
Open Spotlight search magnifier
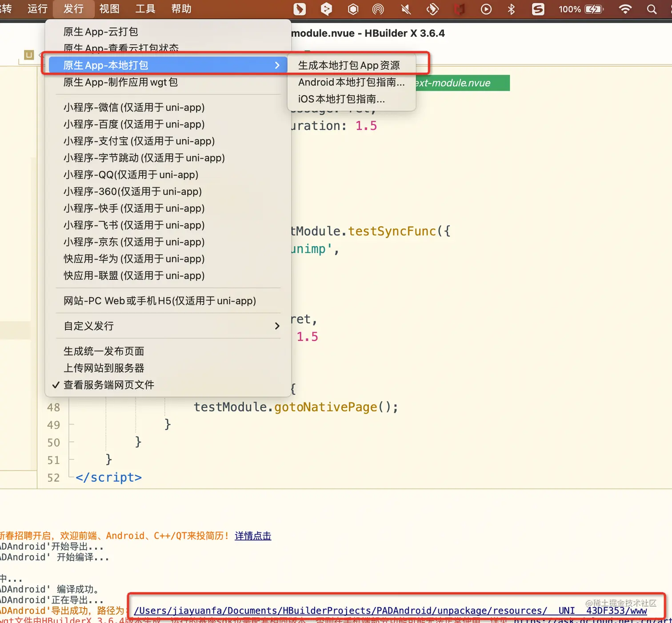pos(652,9)
